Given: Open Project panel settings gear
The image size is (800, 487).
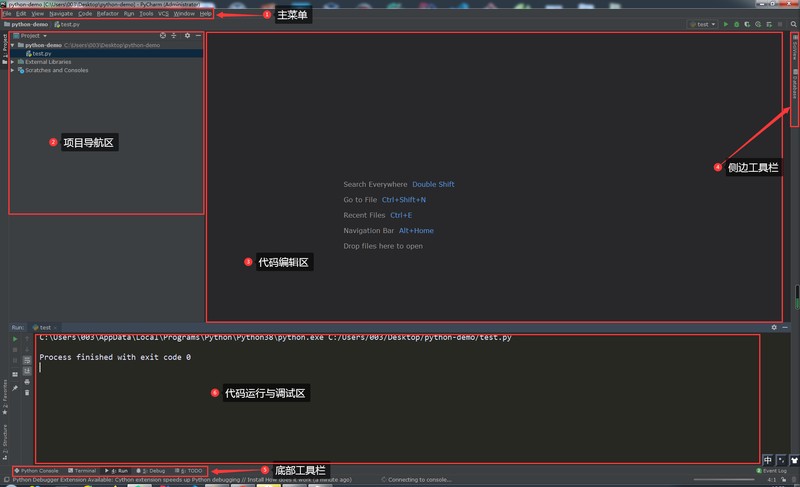Looking at the screenshot, I should [187, 36].
